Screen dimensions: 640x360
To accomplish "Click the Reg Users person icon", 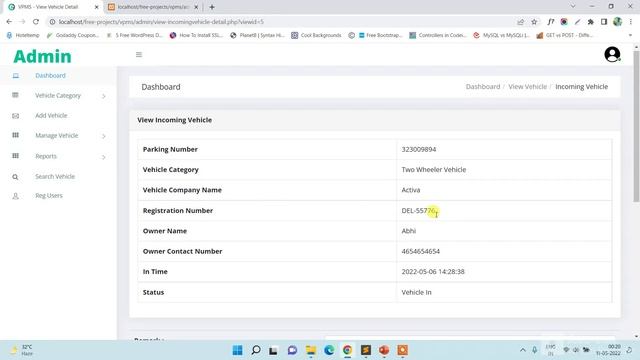I will [x=16, y=196].
